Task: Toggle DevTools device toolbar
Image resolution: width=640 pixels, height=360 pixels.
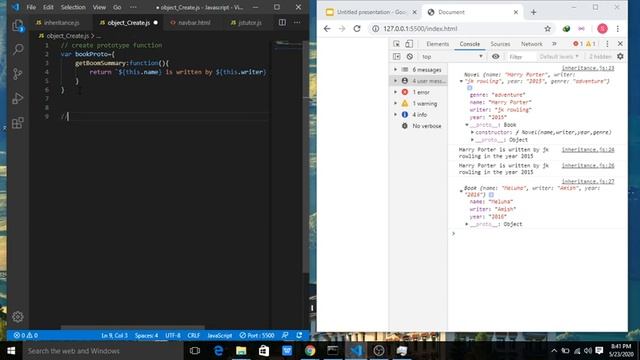Action: click(x=409, y=44)
